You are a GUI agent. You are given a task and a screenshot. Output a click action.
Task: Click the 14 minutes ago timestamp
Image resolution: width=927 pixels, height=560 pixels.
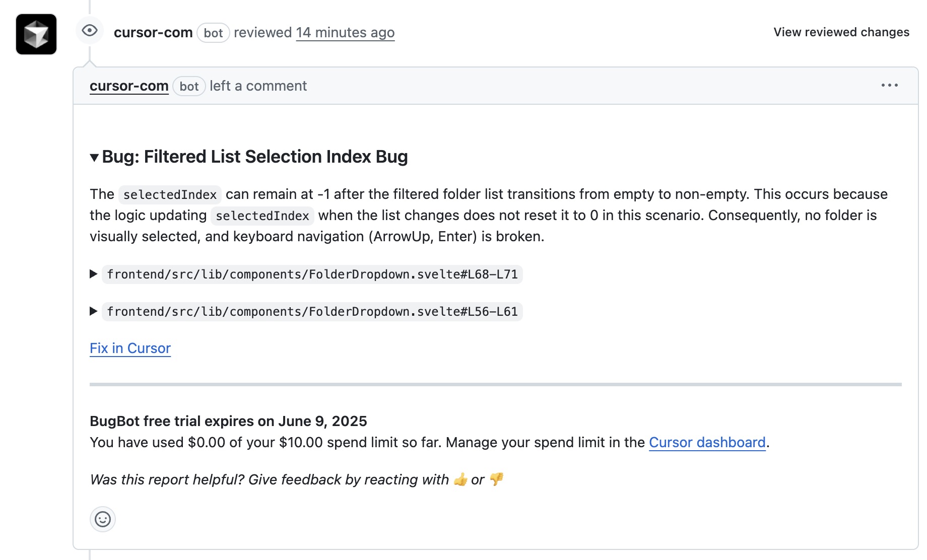click(x=345, y=33)
